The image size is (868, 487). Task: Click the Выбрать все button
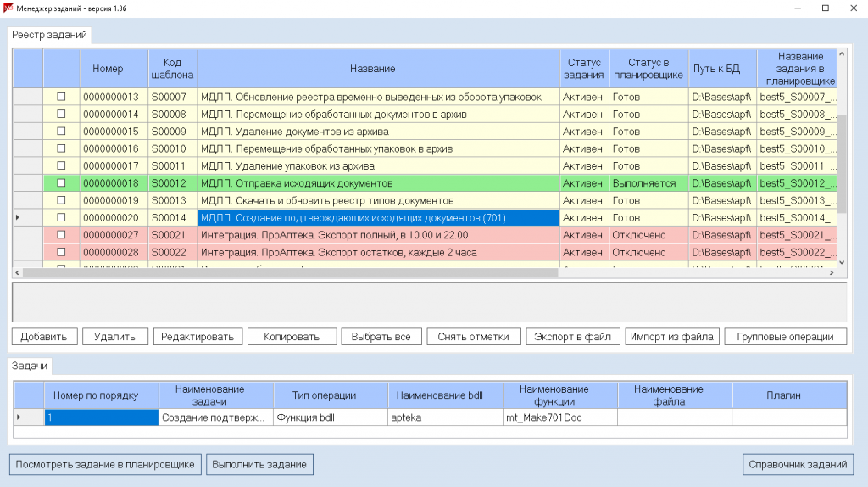pos(381,337)
